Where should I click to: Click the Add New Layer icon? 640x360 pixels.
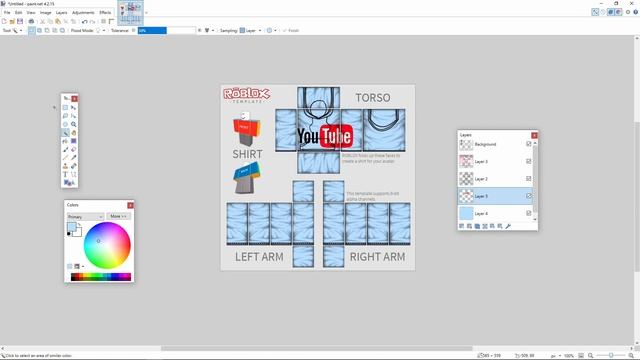(462, 226)
